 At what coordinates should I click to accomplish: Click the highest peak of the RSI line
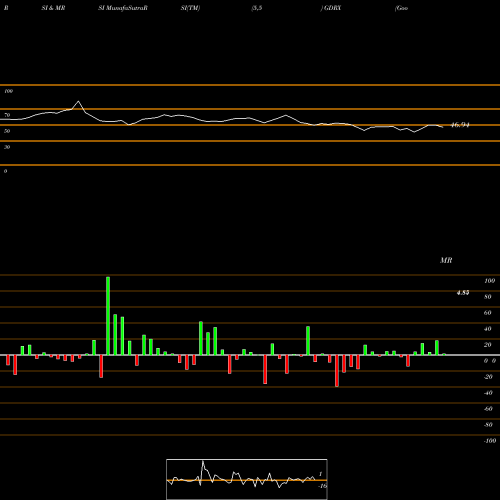point(78,101)
